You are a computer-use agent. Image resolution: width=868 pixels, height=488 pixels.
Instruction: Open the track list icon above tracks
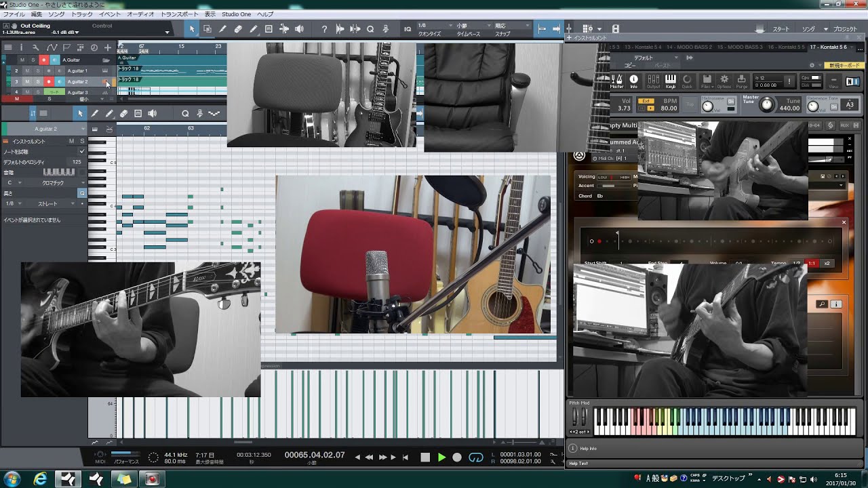click(8, 47)
